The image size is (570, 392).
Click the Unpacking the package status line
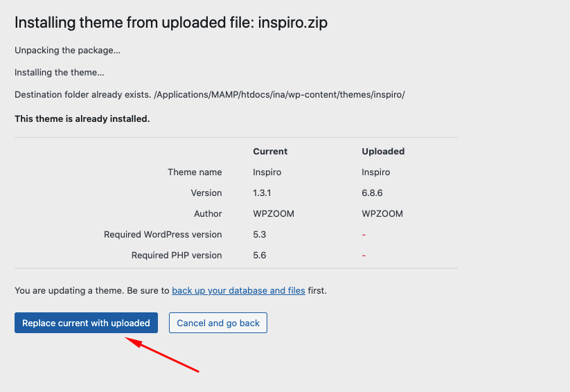(67, 51)
